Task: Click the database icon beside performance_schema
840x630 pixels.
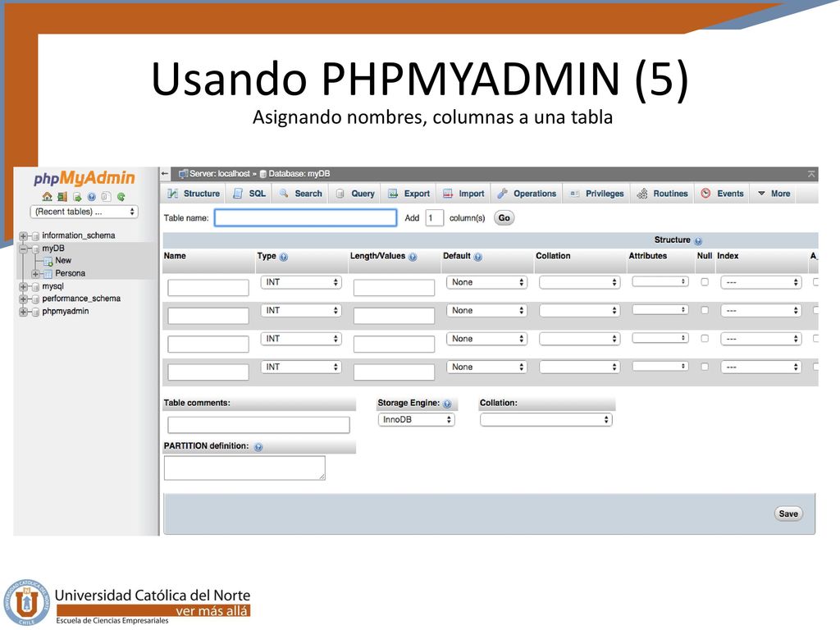Action: pyautogui.click(x=35, y=299)
